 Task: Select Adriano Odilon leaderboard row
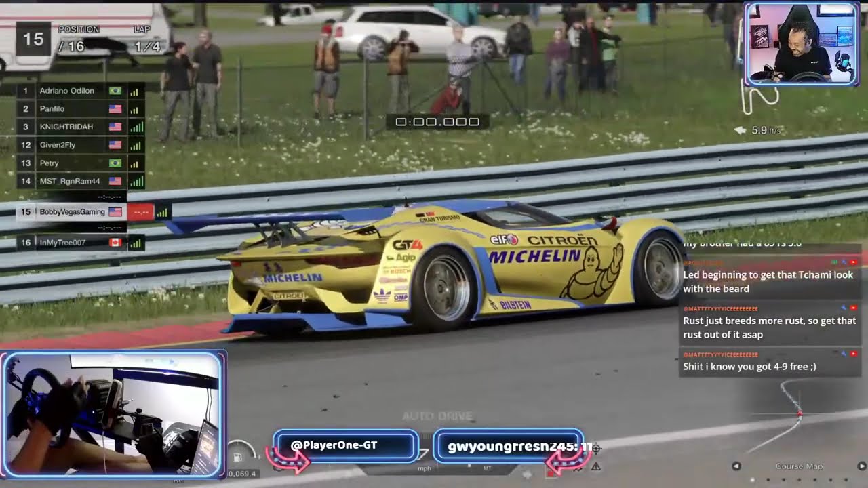[x=80, y=91]
